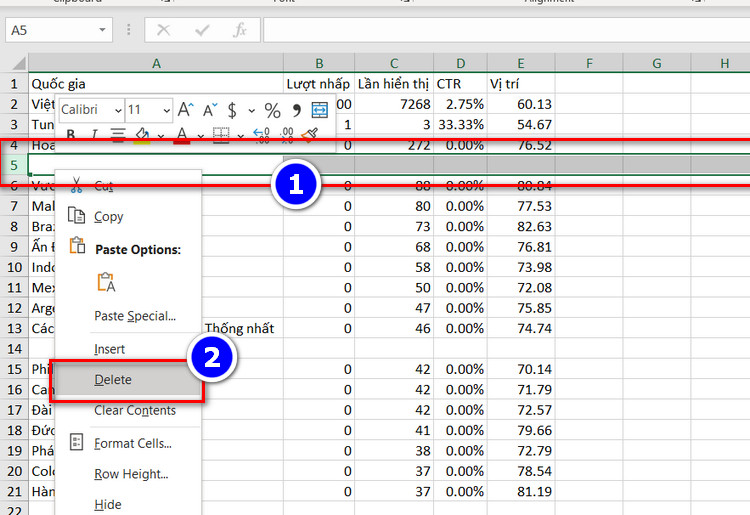Click cell with value 74.74
Screen dimensions: 750x515
521,329
